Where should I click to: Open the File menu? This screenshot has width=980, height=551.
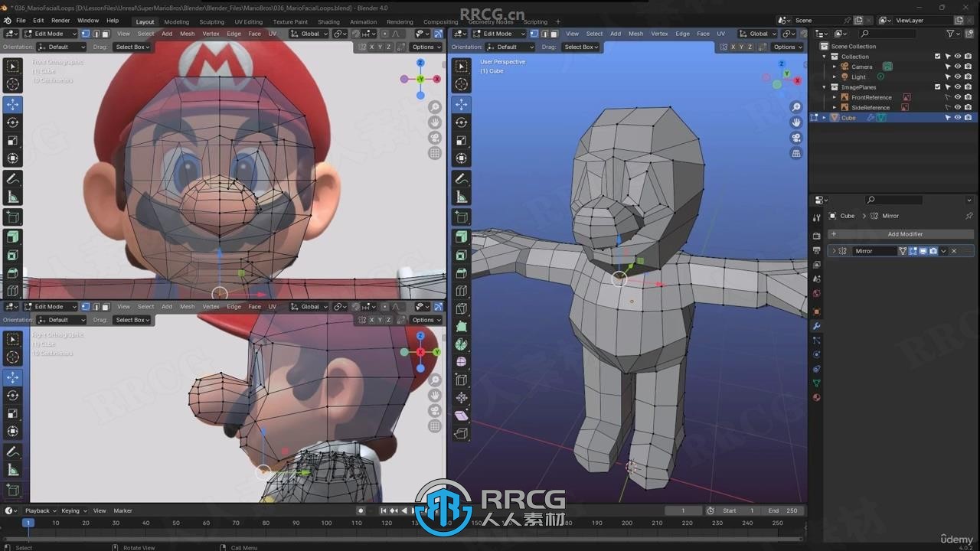(x=21, y=21)
